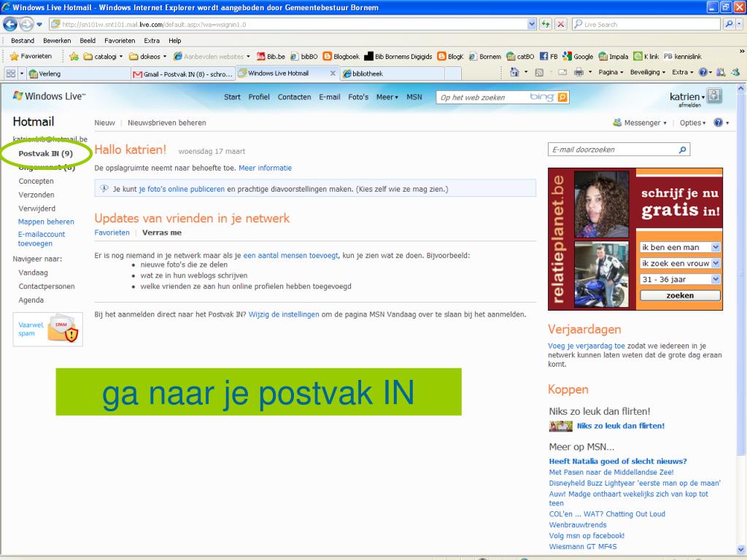Stop loading with the red X icon
The width and height of the screenshot is (747, 560).
tap(561, 24)
